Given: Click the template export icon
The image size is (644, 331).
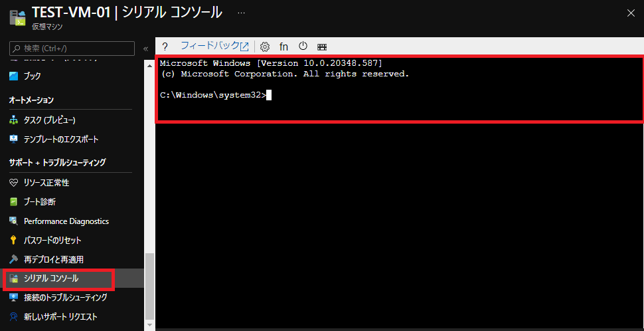Looking at the screenshot, I should pos(13,139).
